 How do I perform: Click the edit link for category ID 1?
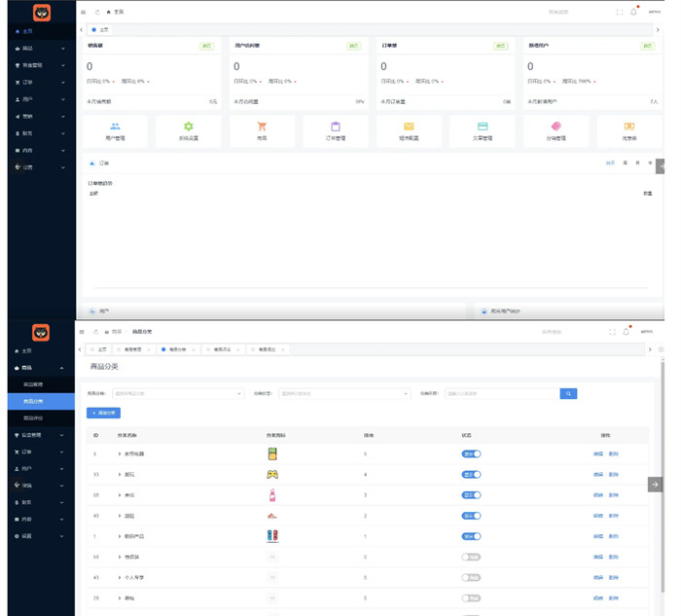pos(597,536)
